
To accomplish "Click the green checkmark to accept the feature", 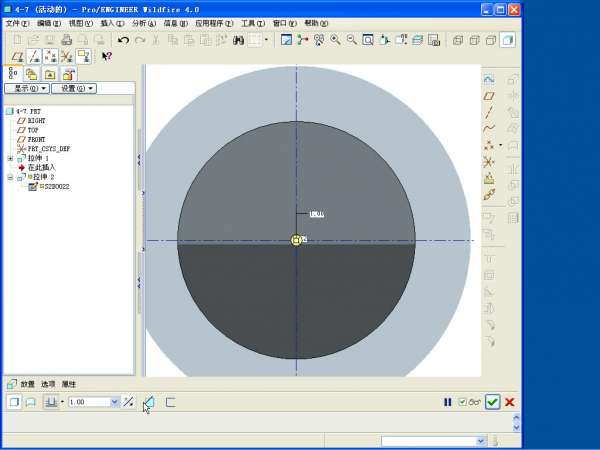I will click(492, 402).
